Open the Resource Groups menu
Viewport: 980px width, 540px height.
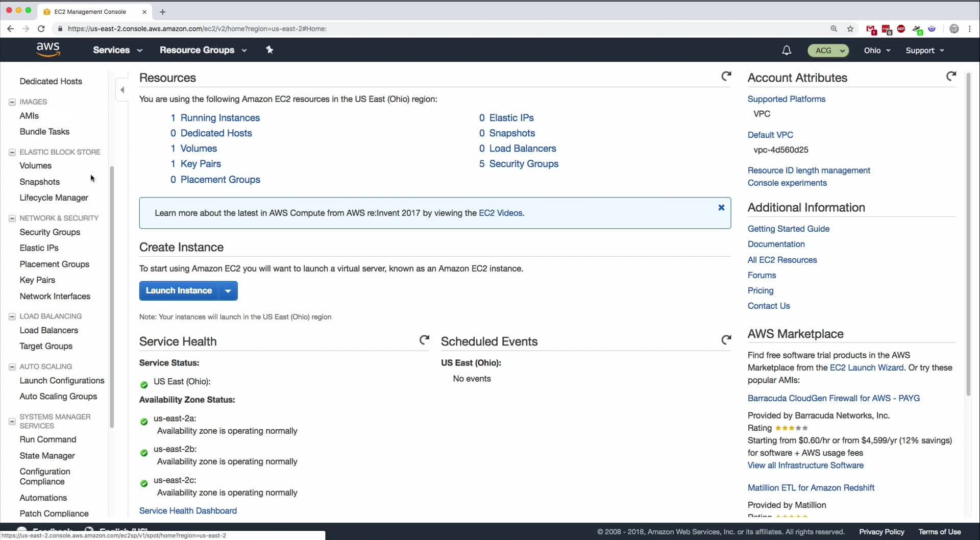tap(203, 50)
